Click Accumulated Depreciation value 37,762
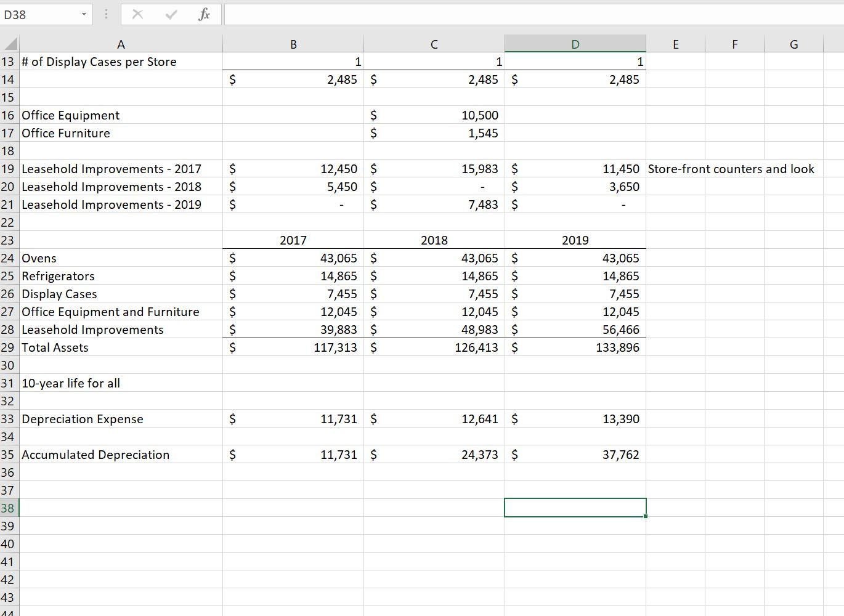Viewport: 844px width, 616px height. (575, 455)
